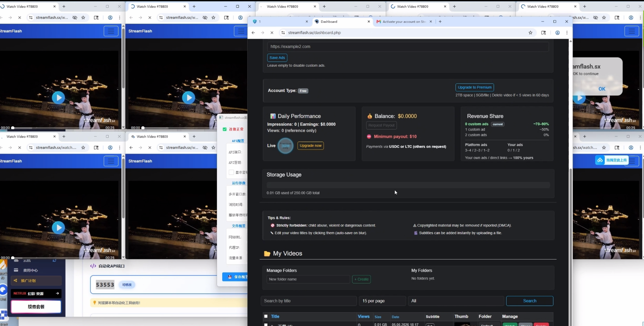Click the Save Ads button
The width and height of the screenshot is (644, 326).
pyautogui.click(x=277, y=57)
